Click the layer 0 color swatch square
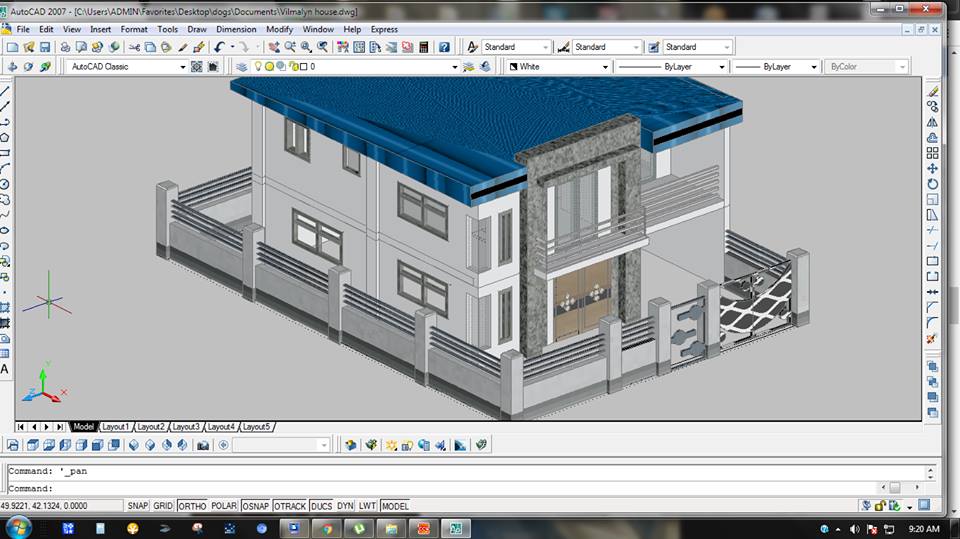Image resolution: width=960 pixels, height=539 pixels. (x=302, y=67)
